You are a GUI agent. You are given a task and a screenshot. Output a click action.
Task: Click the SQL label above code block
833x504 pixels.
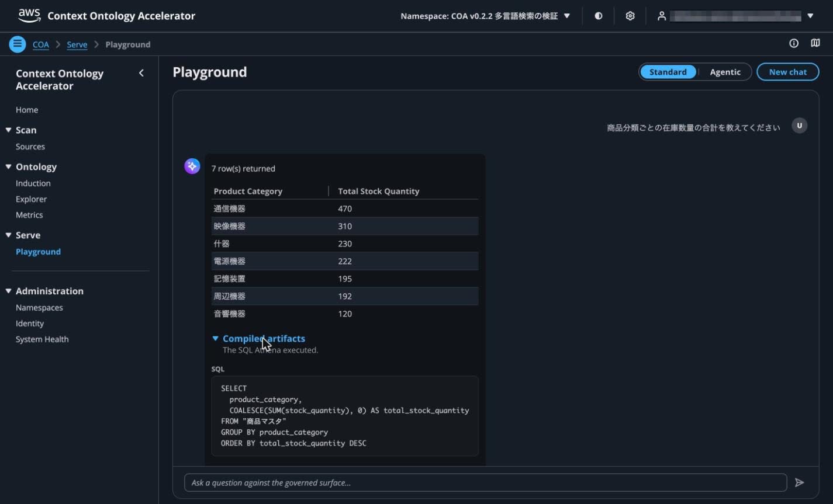tap(217, 369)
